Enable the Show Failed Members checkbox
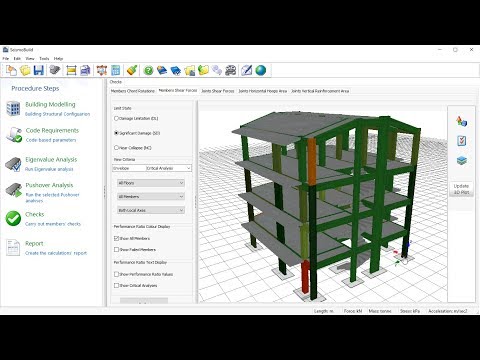Screen dimensions: 480x360 coord(116,249)
